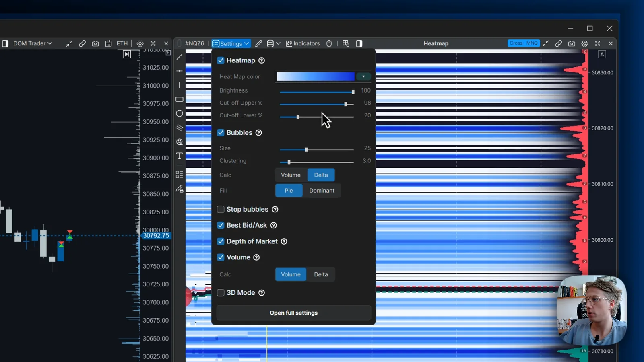Click the help icon next to 3D Mode
This screenshot has height=362, width=644.
pos(262,293)
